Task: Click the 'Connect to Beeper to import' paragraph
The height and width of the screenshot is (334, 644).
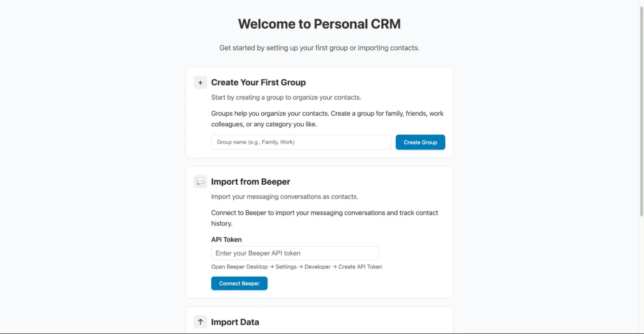Action: coord(324,218)
